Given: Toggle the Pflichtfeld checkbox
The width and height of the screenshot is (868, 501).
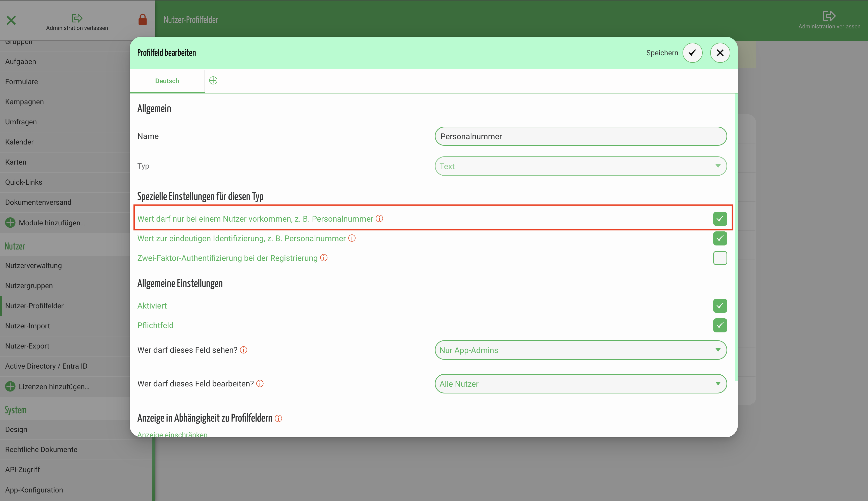Looking at the screenshot, I should 720,326.
